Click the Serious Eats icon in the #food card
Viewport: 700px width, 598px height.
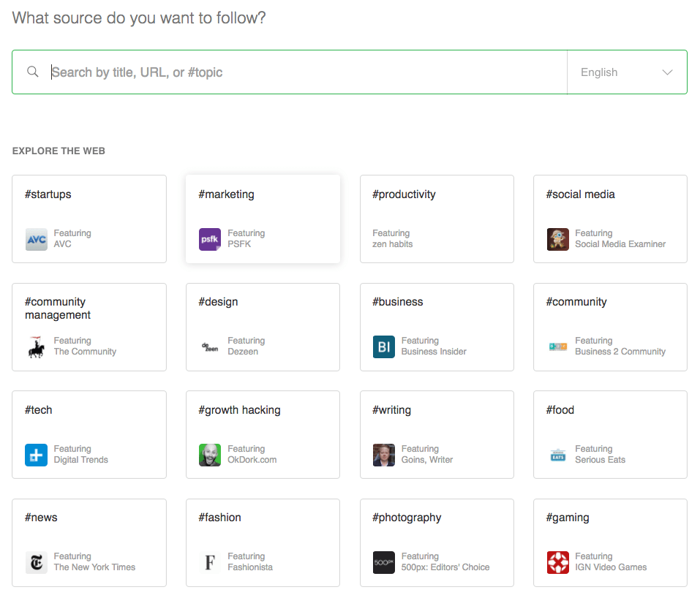pyautogui.click(x=557, y=455)
